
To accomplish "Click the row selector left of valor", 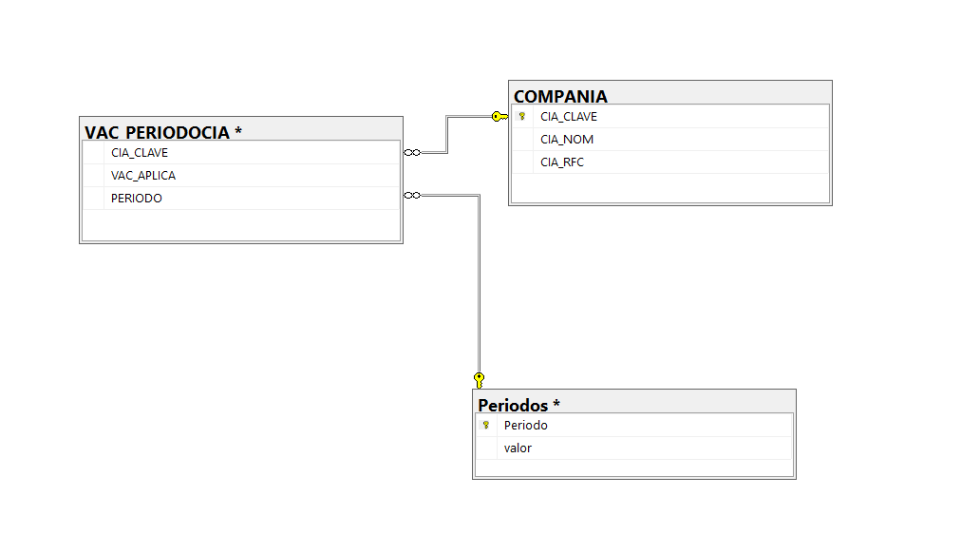I will coord(486,448).
